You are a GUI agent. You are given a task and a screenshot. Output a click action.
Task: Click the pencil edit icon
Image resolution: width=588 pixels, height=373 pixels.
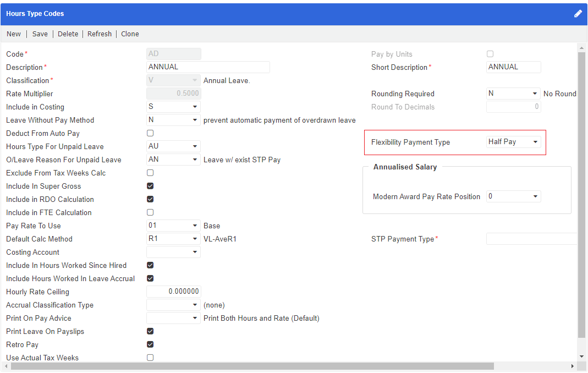point(578,13)
